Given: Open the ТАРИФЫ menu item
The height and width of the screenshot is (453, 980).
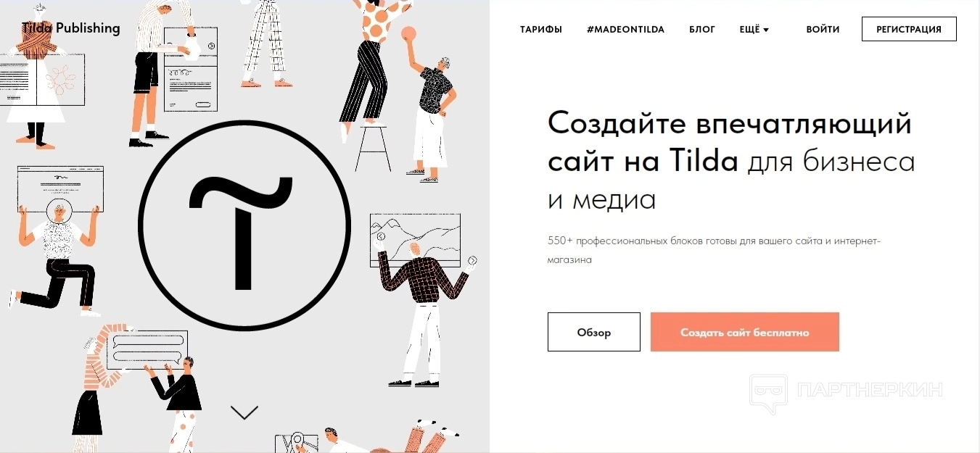Looking at the screenshot, I should [541, 30].
